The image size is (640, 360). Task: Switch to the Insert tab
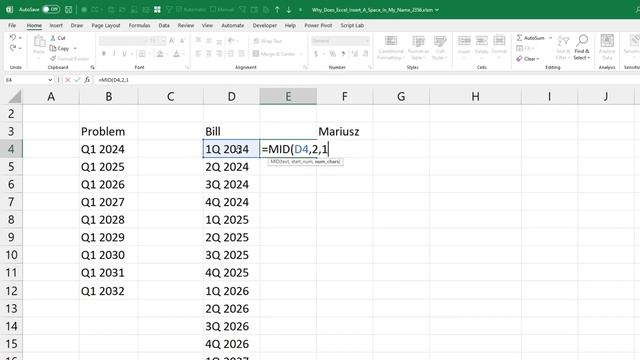point(56,25)
